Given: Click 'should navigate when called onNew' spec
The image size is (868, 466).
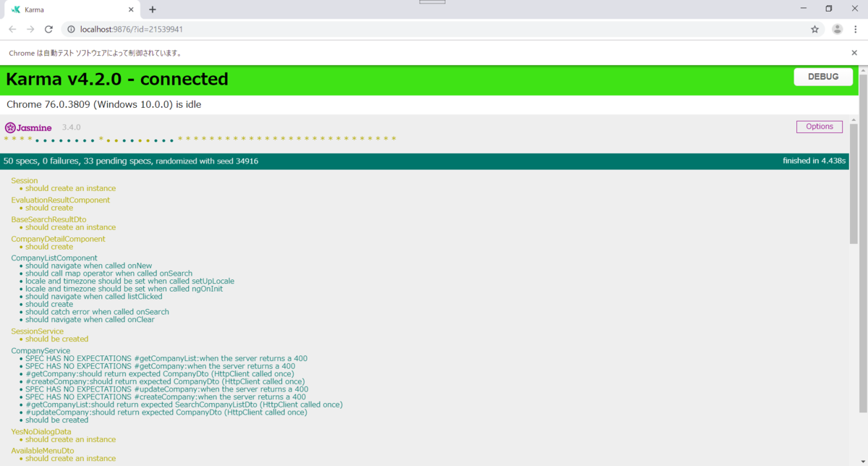Looking at the screenshot, I should point(89,266).
